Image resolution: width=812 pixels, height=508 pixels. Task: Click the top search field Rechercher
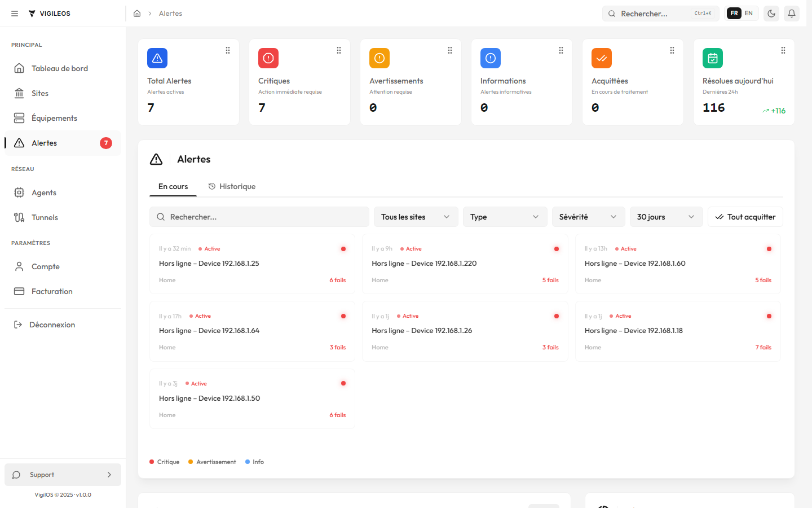tap(661, 14)
